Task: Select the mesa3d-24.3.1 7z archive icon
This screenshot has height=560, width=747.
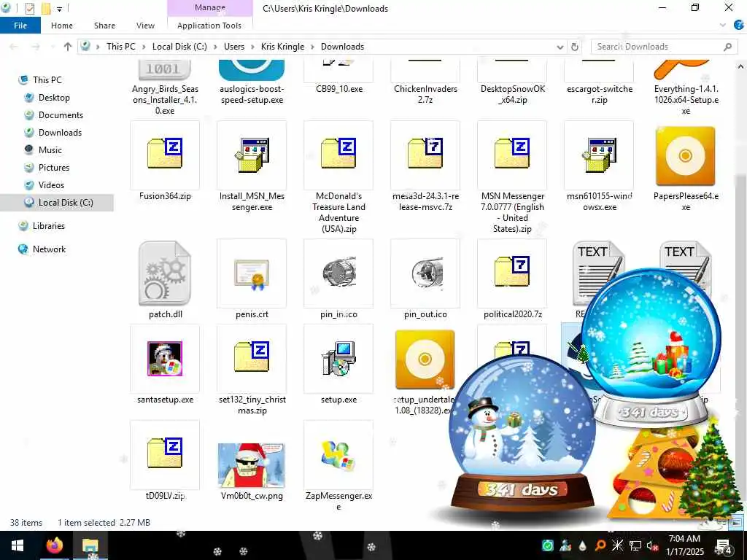Action: point(425,153)
